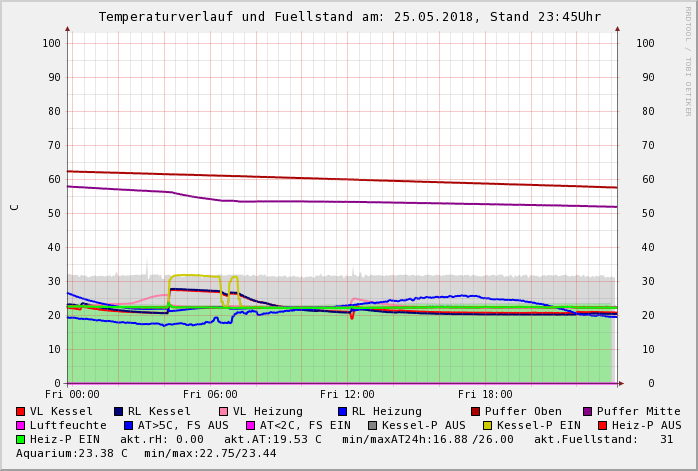Click the purple Puffer Mitte legend box

pos(588,412)
